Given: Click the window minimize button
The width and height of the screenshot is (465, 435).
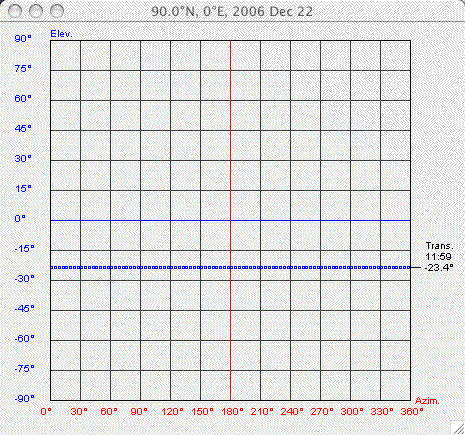Looking at the screenshot, I should [36, 11].
